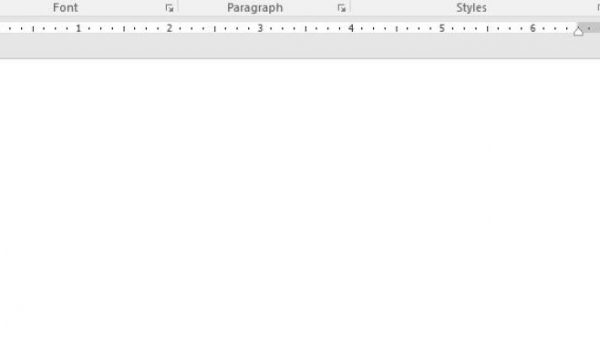Select the right indent marker on ruler
The image size is (600, 360).
point(578,31)
